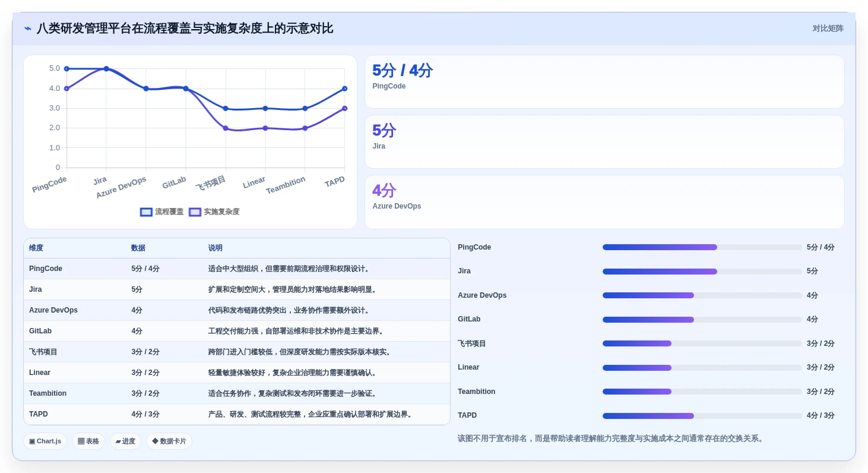Click the PingCode progress bar

(702, 247)
